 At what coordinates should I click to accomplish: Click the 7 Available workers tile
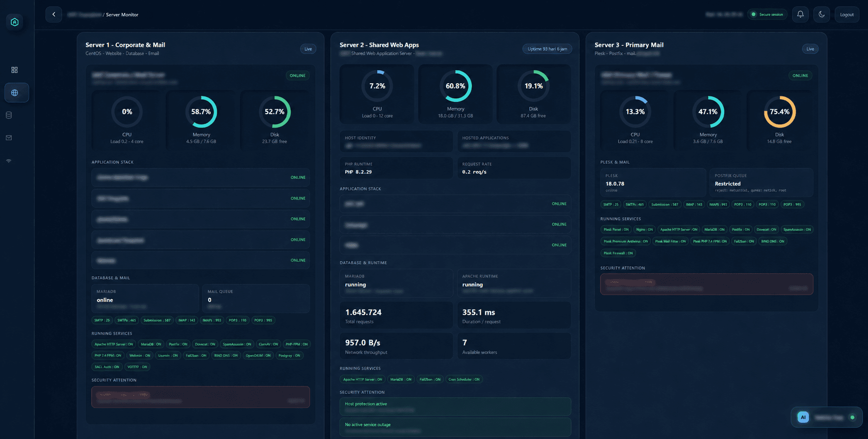pos(514,346)
